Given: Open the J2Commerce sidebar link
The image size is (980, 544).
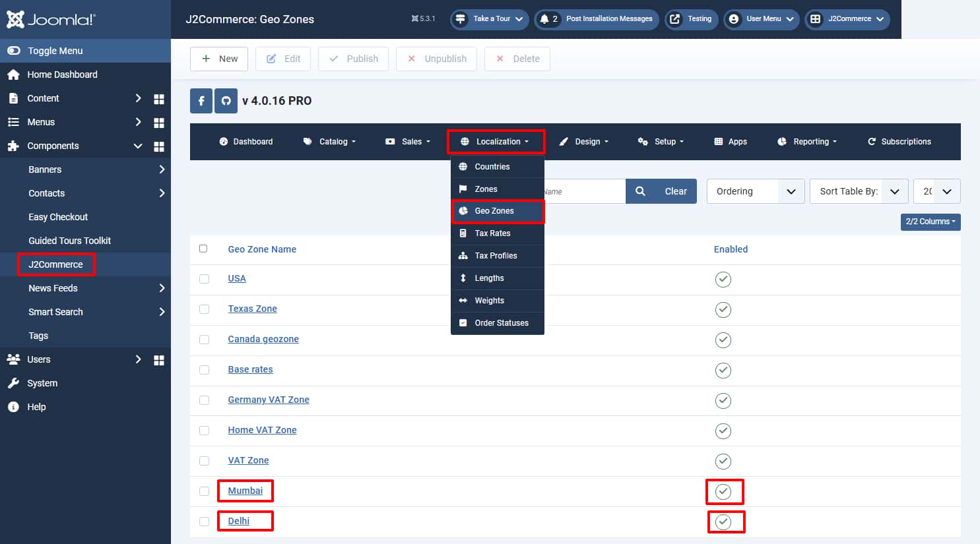Looking at the screenshot, I should coord(56,264).
